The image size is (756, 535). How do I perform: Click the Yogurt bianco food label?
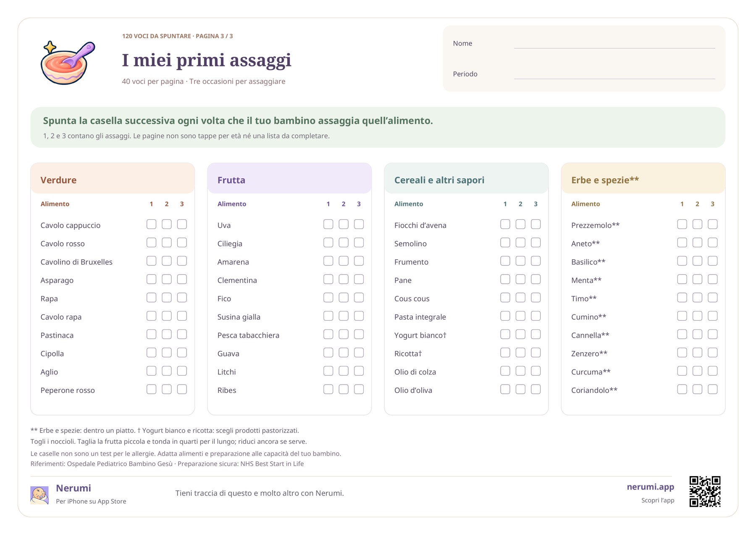click(x=420, y=335)
